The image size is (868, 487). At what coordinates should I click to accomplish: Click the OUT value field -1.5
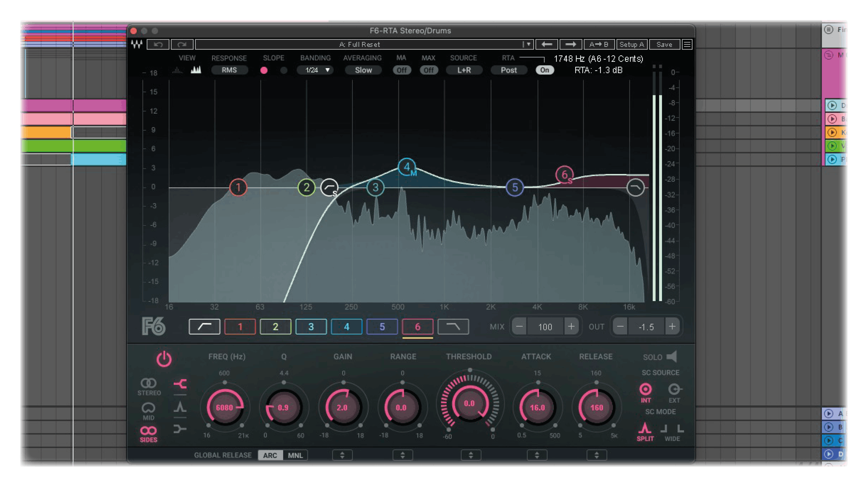(x=646, y=326)
